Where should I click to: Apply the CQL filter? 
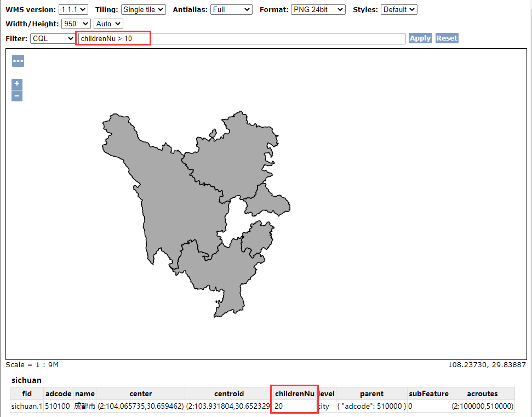[420, 38]
